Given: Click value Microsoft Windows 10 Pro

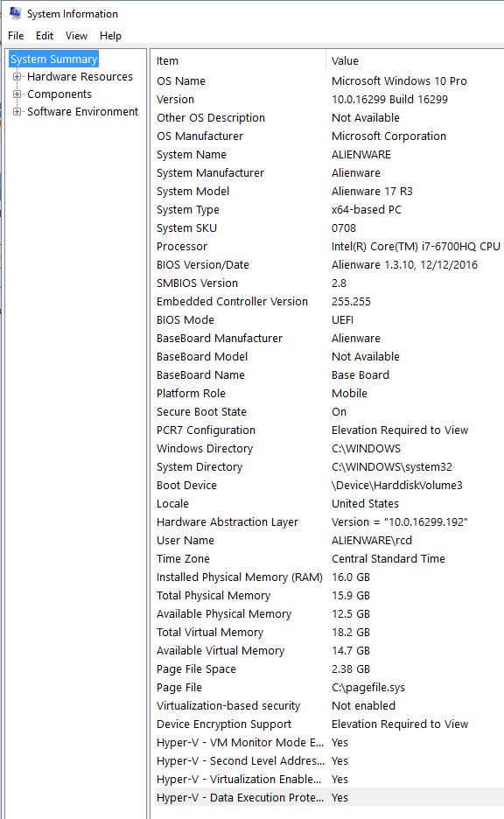Looking at the screenshot, I should coord(399,81).
